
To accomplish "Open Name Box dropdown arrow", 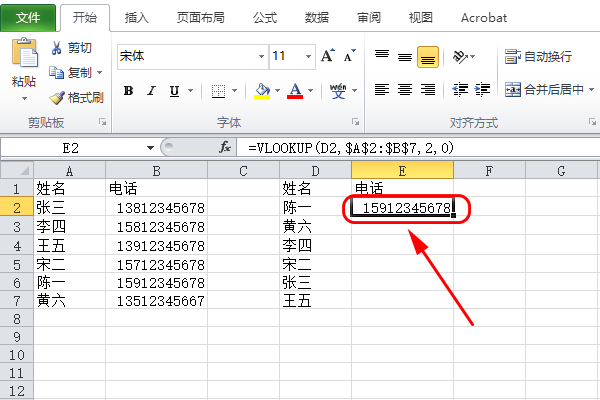I will (x=150, y=148).
